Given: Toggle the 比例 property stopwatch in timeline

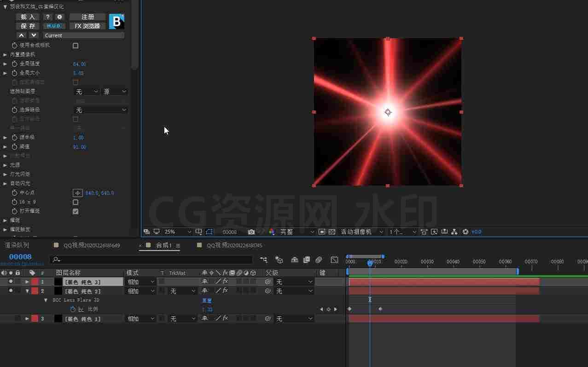Looking at the screenshot, I should click(x=73, y=309).
